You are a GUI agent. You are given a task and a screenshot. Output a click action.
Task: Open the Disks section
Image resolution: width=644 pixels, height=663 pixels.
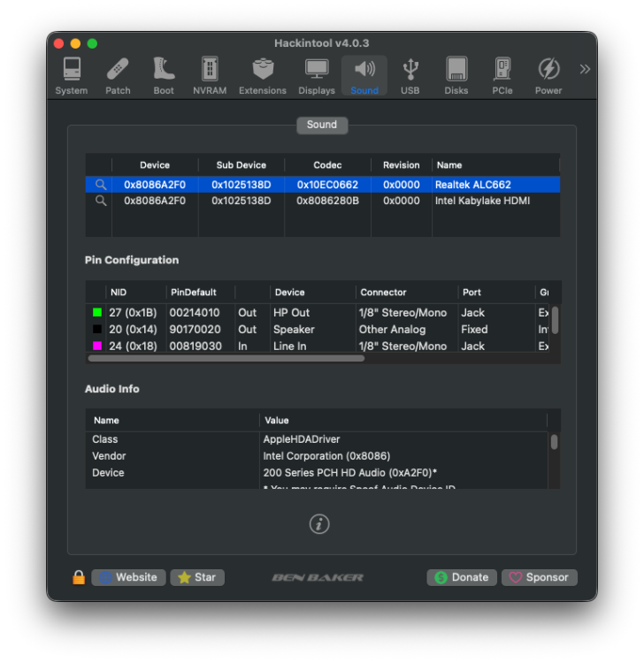tap(456, 76)
